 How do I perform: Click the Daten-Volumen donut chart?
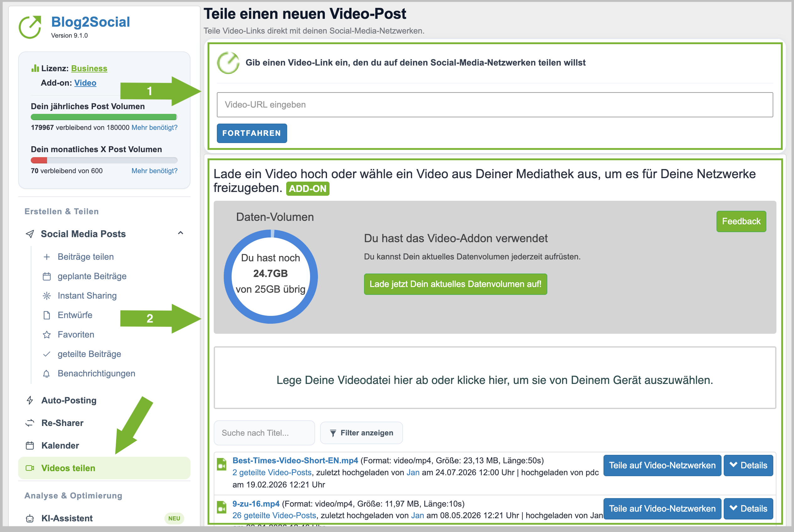[x=271, y=277]
